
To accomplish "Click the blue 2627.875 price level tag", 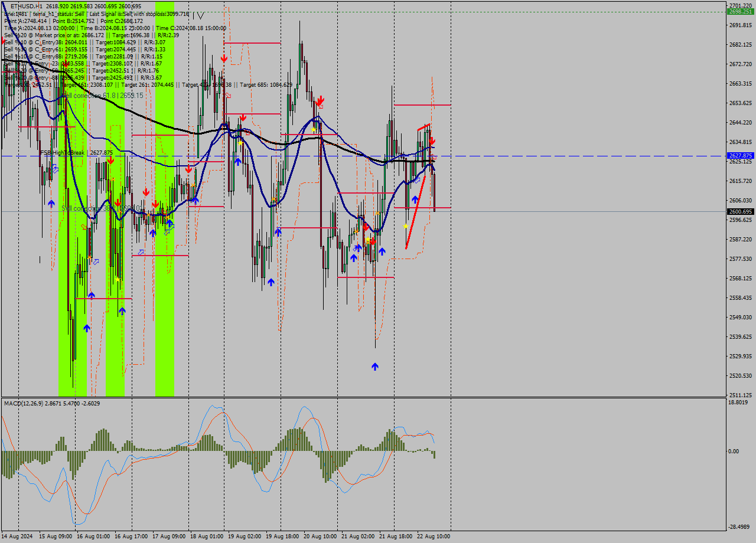I will (x=741, y=156).
